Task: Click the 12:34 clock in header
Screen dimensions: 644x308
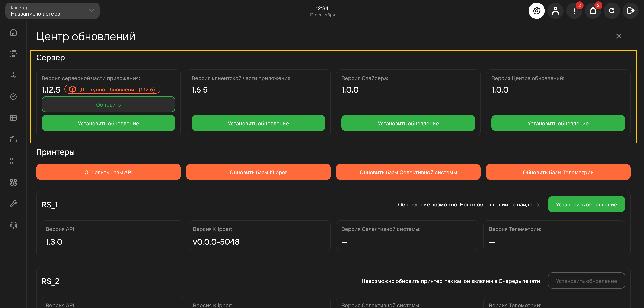Action: (322, 8)
